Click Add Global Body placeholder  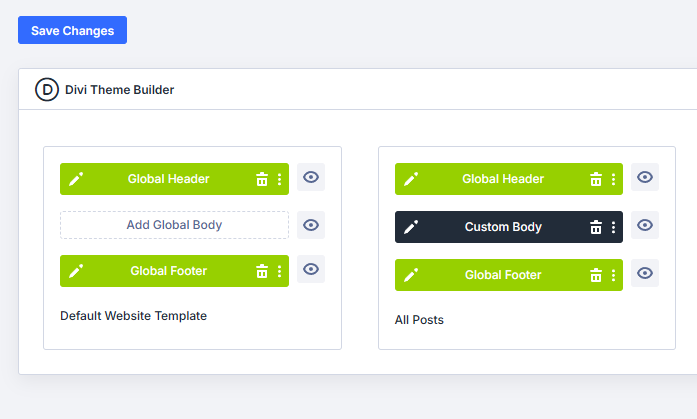click(174, 225)
